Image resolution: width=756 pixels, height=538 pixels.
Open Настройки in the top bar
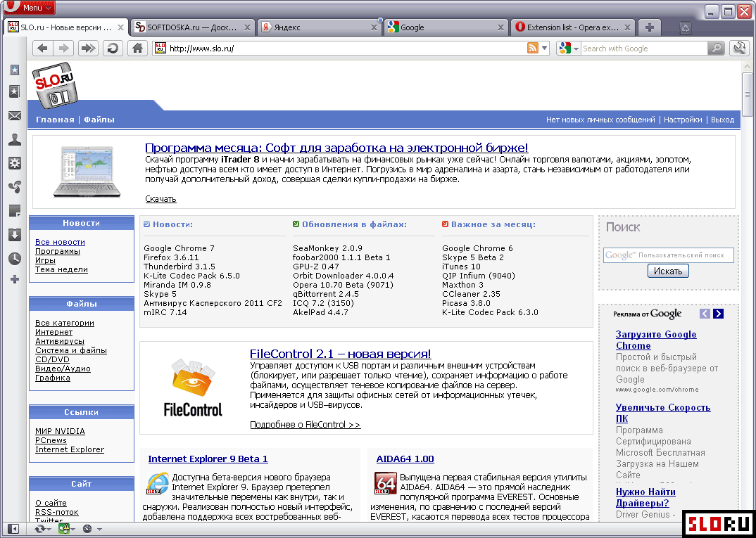coord(683,120)
